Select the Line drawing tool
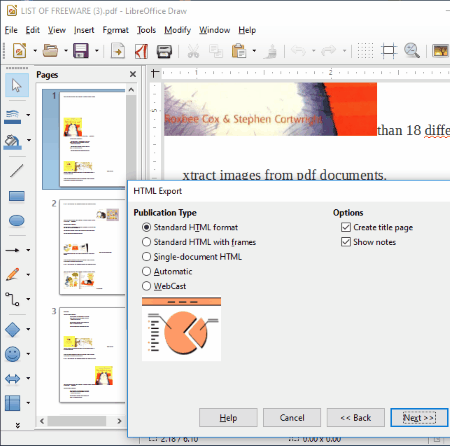This screenshot has width=450, height=446. point(17,171)
